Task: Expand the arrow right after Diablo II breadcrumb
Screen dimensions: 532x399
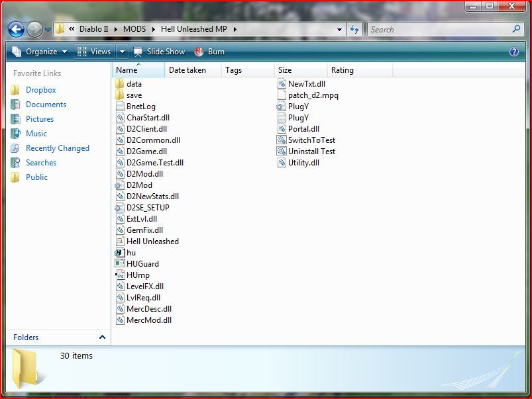Action: [x=116, y=30]
